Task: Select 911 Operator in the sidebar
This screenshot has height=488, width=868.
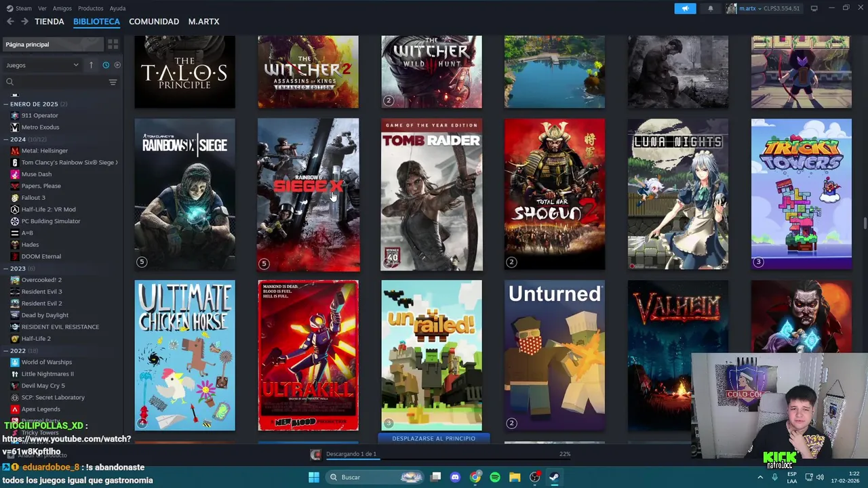Action: pyautogui.click(x=39, y=115)
